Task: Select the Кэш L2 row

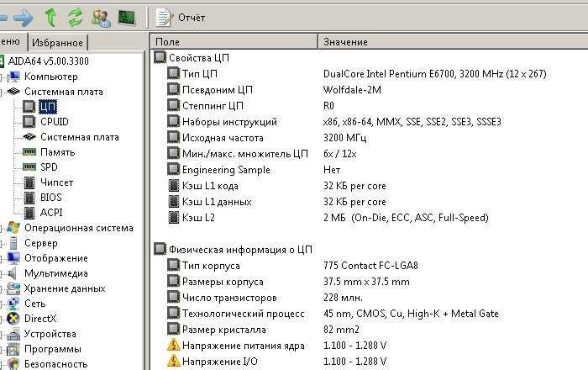Action: tap(370, 218)
